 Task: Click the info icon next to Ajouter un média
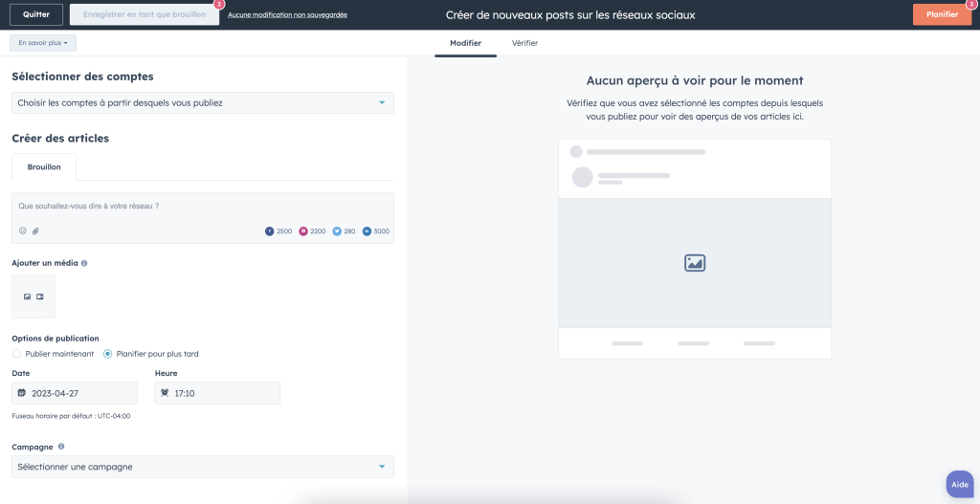[84, 264]
